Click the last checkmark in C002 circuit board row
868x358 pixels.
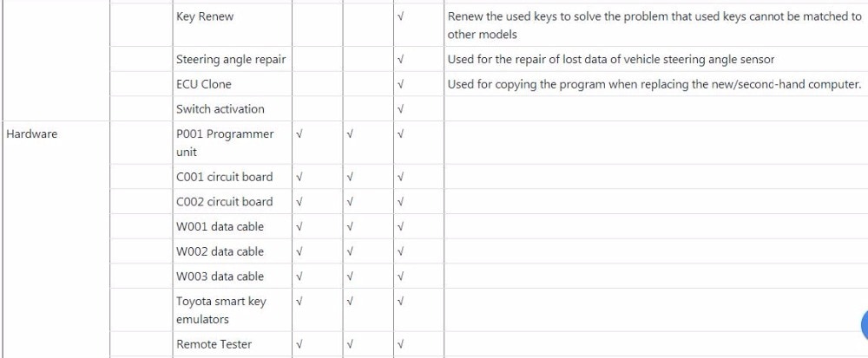click(401, 202)
